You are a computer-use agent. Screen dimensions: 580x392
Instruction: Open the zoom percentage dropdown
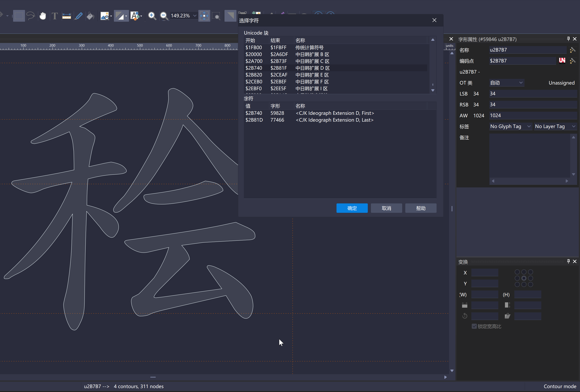[x=195, y=16]
